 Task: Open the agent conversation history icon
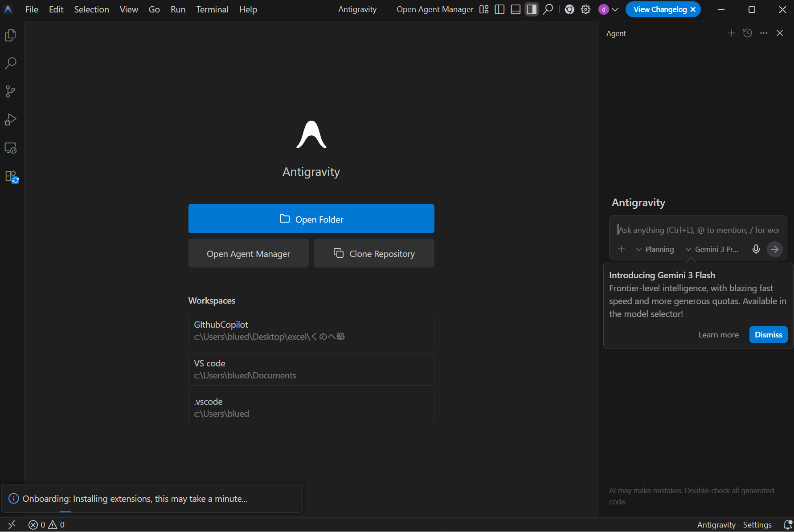point(747,33)
